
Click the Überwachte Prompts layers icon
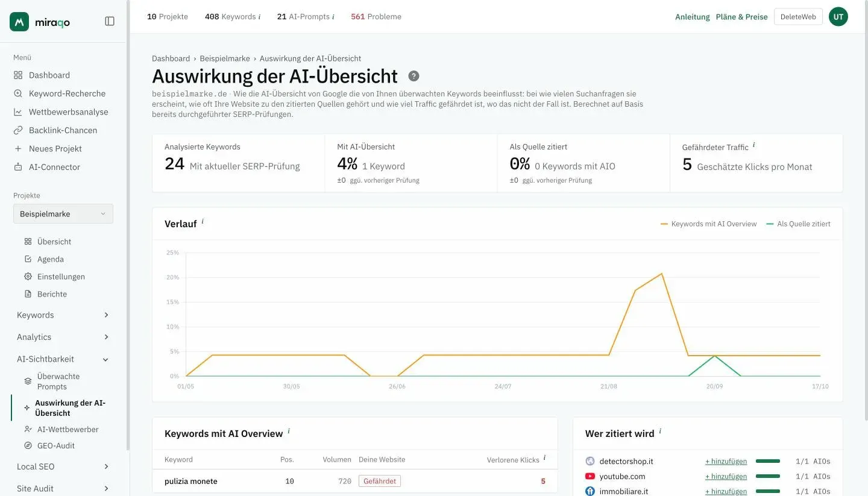pyautogui.click(x=28, y=381)
